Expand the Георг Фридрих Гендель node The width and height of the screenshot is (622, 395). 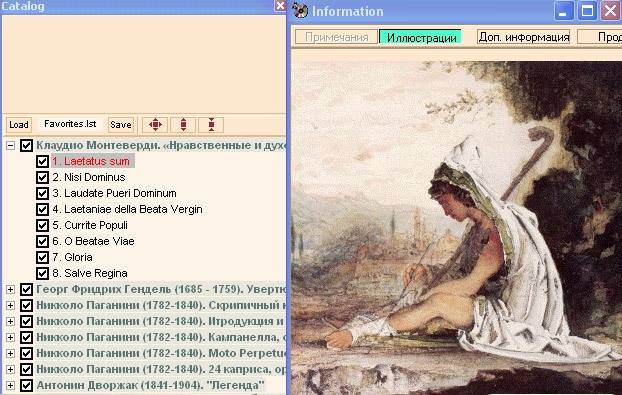click(10, 290)
